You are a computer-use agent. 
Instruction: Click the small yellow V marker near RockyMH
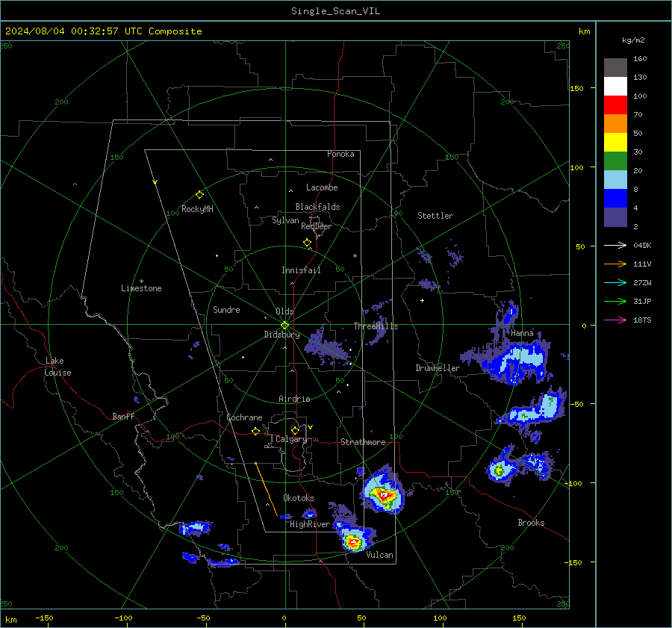click(155, 182)
